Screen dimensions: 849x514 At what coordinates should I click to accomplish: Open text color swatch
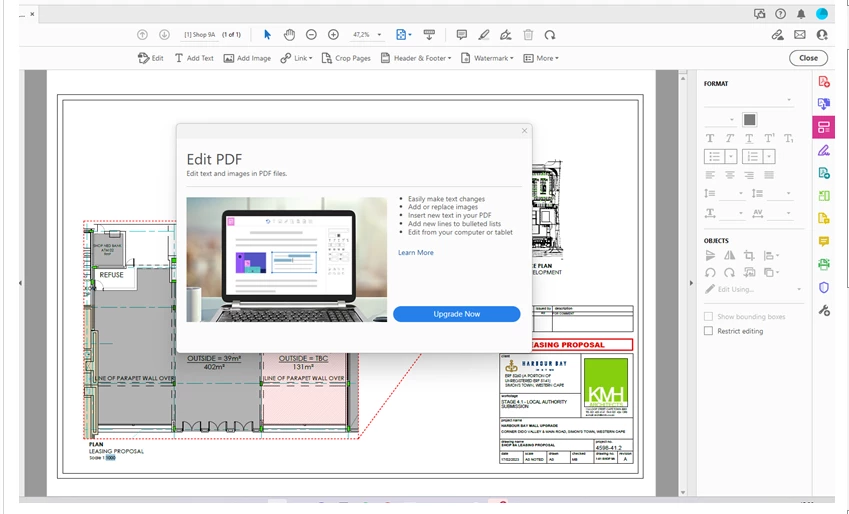pos(749,120)
